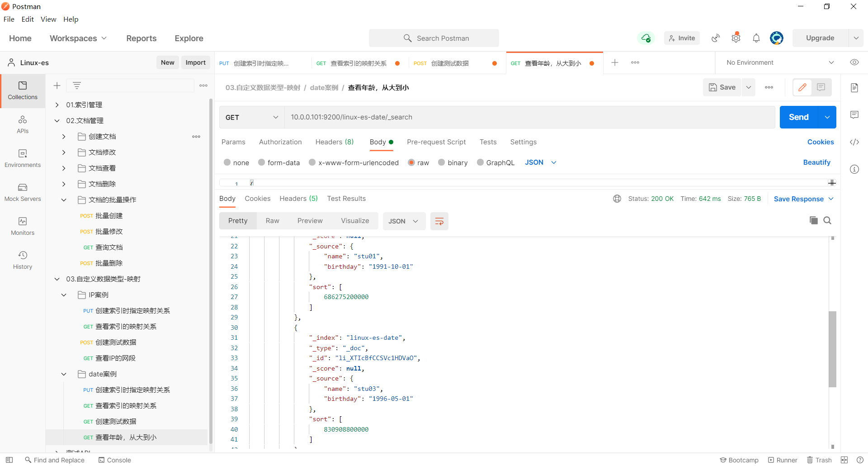Toggle the sidebar visibility in status bar
Image resolution: width=868 pixels, height=466 pixels.
click(9, 460)
